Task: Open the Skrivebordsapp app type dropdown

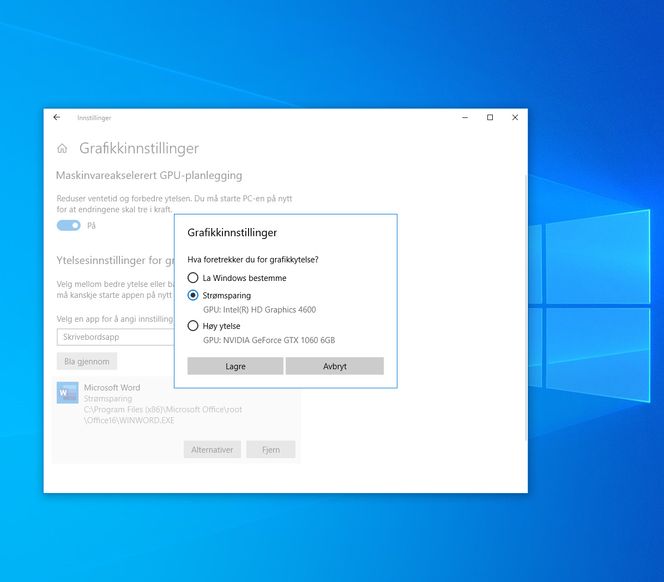Action: pyautogui.click(x=116, y=337)
